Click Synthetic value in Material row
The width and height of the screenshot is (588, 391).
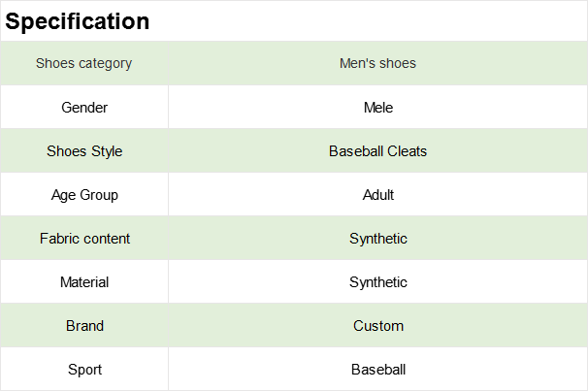[x=377, y=282]
